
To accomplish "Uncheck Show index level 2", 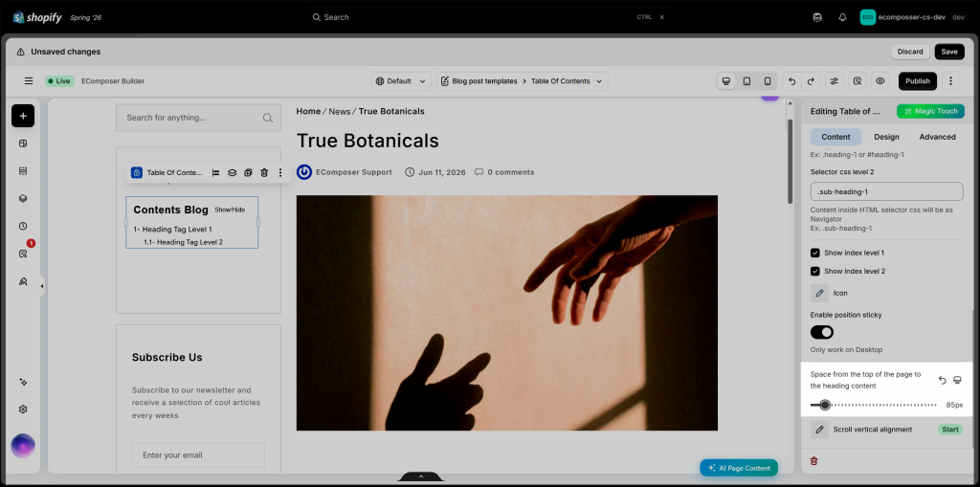I will point(815,272).
